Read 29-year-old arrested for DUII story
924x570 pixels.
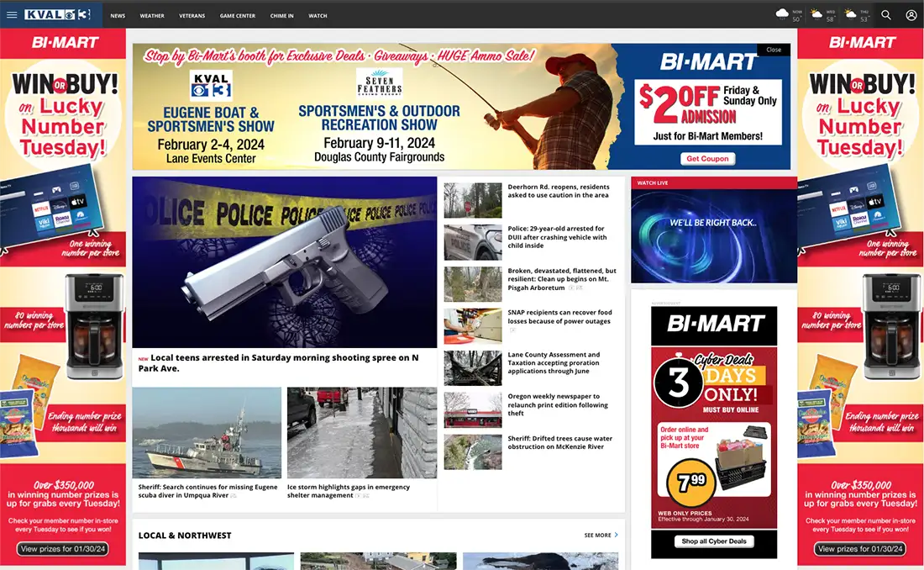pyautogui.click(x=558, y=237)
